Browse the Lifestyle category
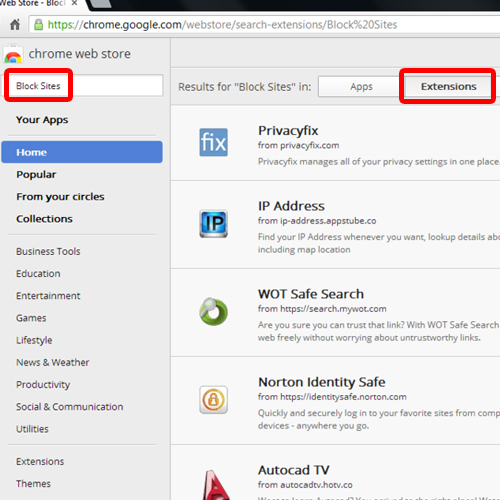 34,340
